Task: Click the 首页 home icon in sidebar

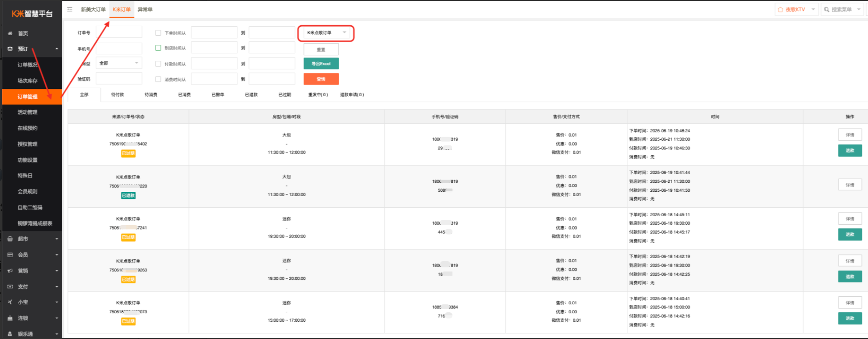Action: [x=10, y=33]
